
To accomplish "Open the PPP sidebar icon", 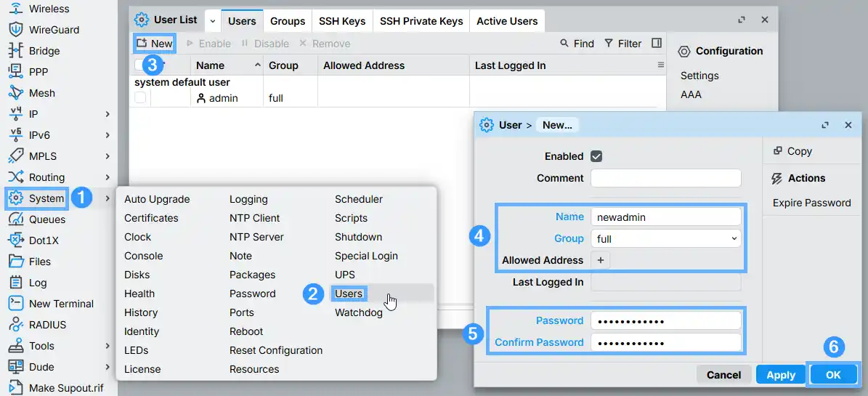I will (x=16, y=71).
